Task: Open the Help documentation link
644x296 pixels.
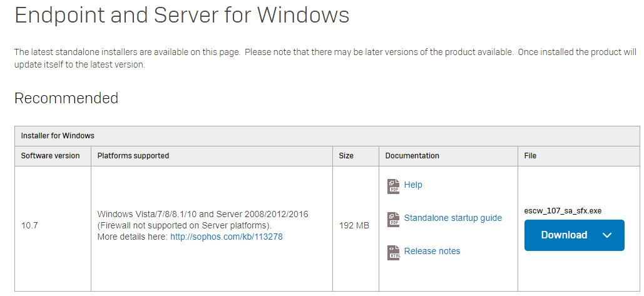Action: [x=413, y=185]
